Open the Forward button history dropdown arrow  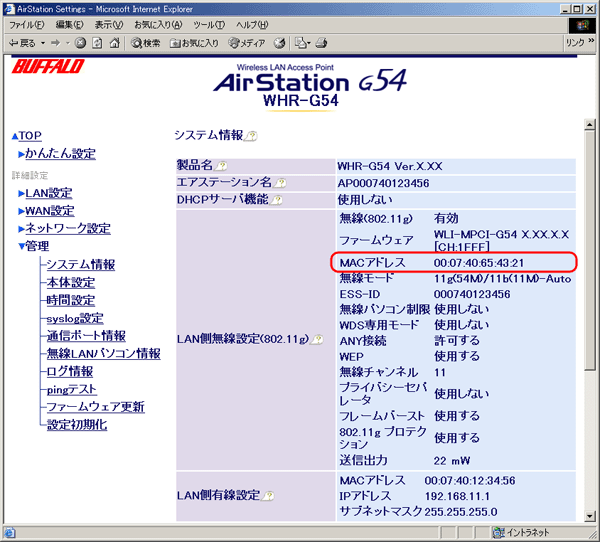point(67,43)
